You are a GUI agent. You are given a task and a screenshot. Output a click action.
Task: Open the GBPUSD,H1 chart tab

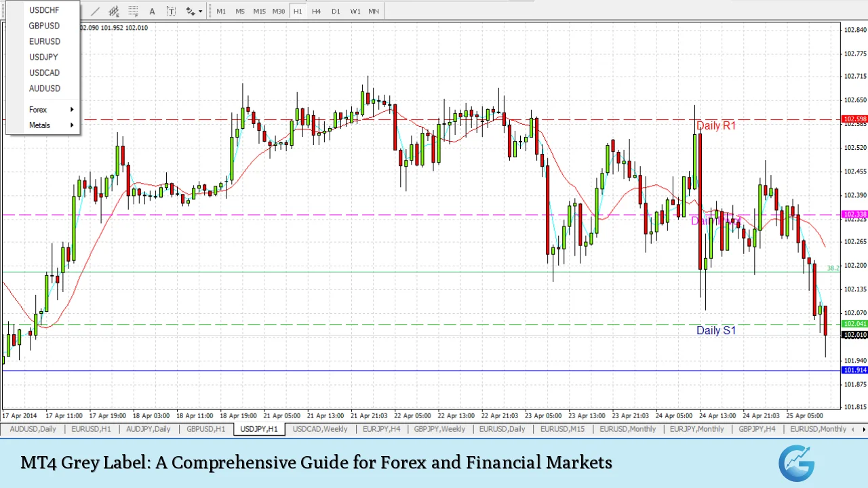click(206, 429)
